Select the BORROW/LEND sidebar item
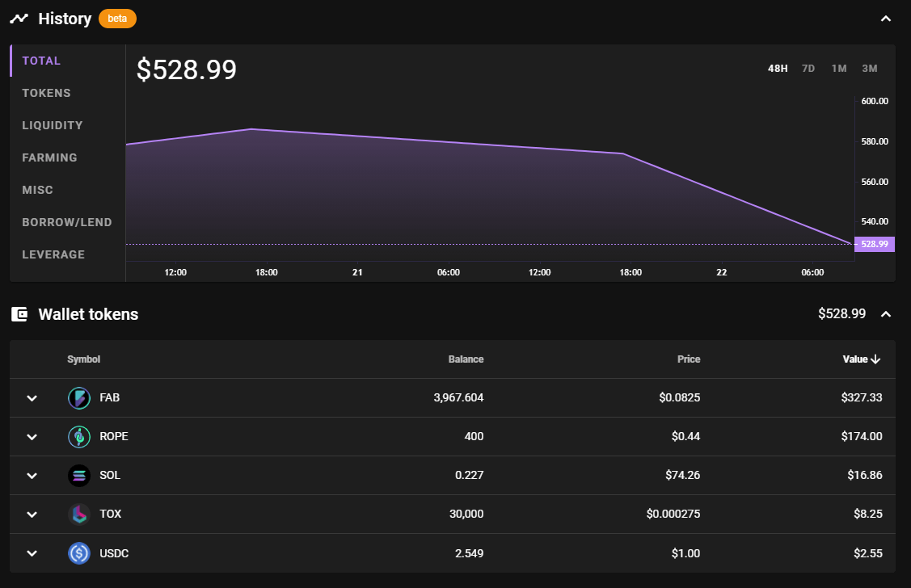911x588 pixels. click(x=67, y=222)
